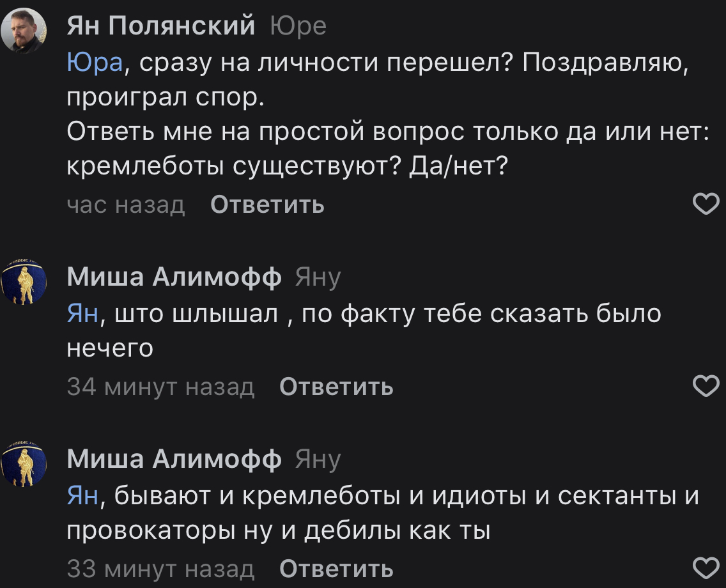Click Миша Алимофф name above "бывают и кремлеботы" comment

point(174,459)
